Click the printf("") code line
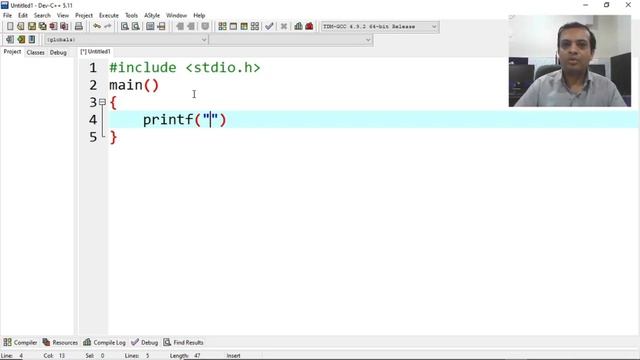640x360 pixels. click(184, 120)
